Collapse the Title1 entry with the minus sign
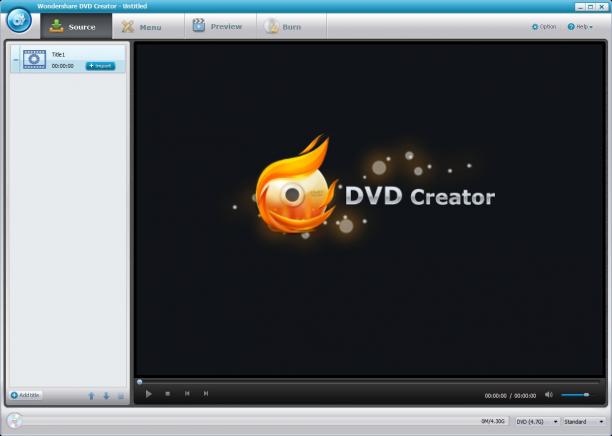 (x=16, y=60)
